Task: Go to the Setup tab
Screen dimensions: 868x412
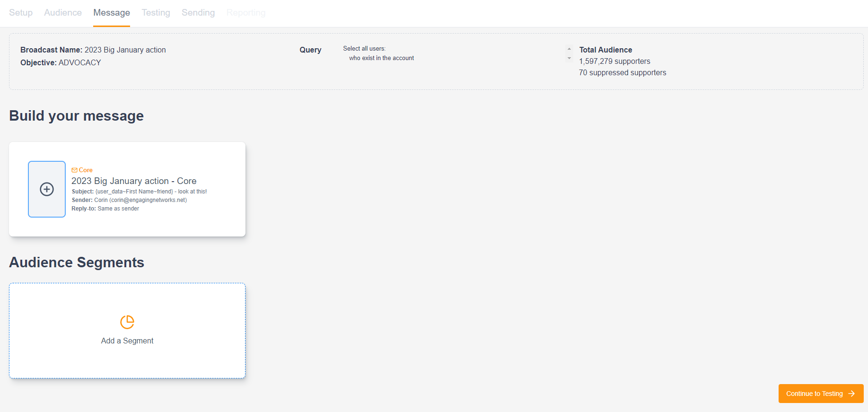Action: 21,13
